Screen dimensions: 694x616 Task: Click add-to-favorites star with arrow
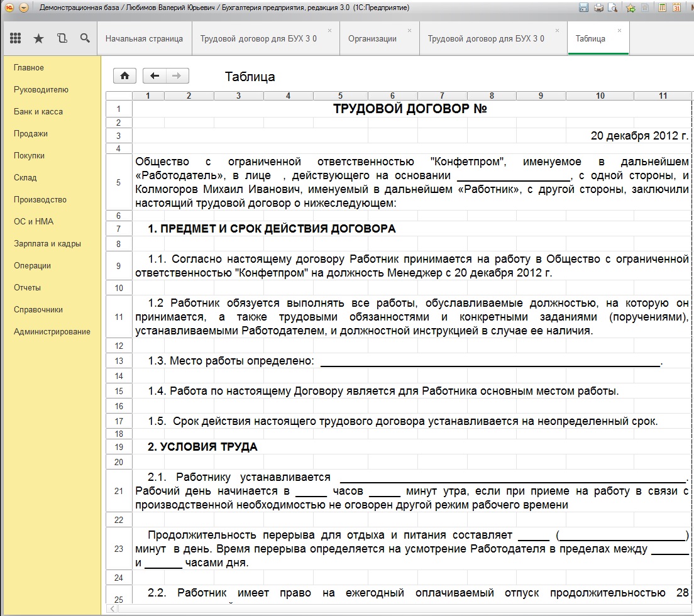click(x=631, y=8)
